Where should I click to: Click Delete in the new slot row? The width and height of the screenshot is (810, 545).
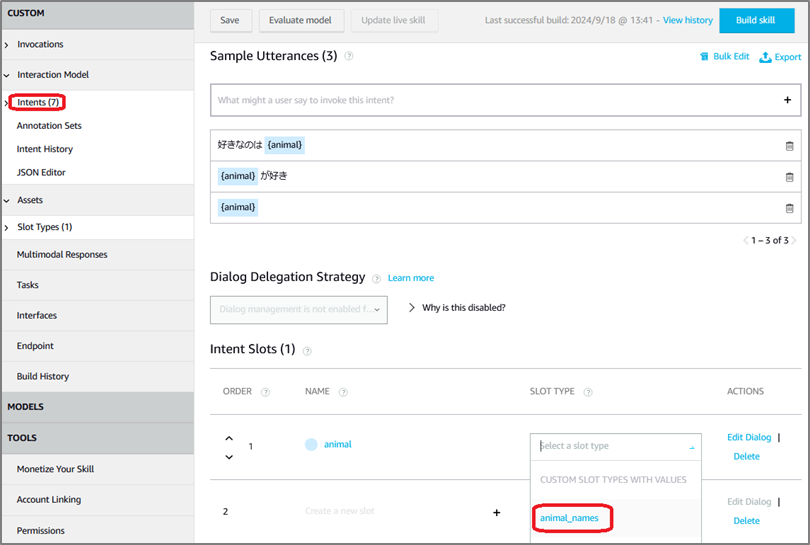pyautogui.click(x=746, y=521)
